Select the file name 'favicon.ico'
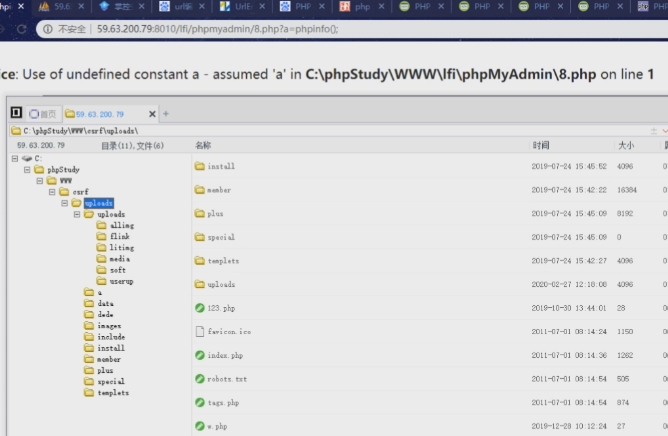Screen dimensions: 668x436 229,332
